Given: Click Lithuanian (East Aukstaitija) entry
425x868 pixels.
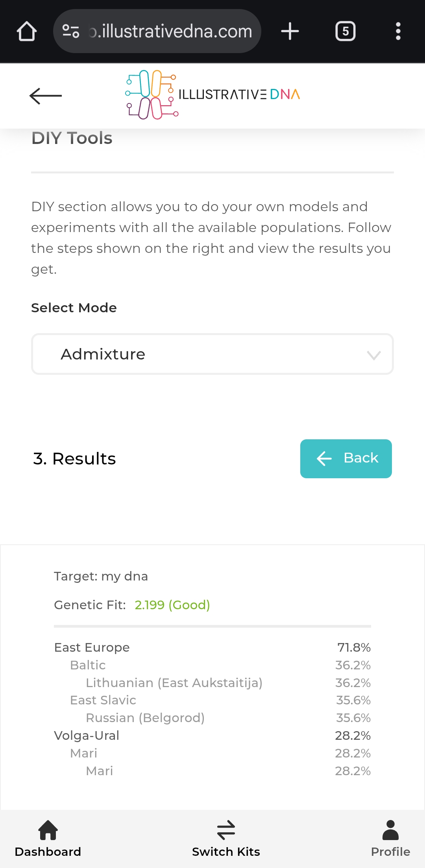Looking at the screenshot, I should (x=174, y=683).
